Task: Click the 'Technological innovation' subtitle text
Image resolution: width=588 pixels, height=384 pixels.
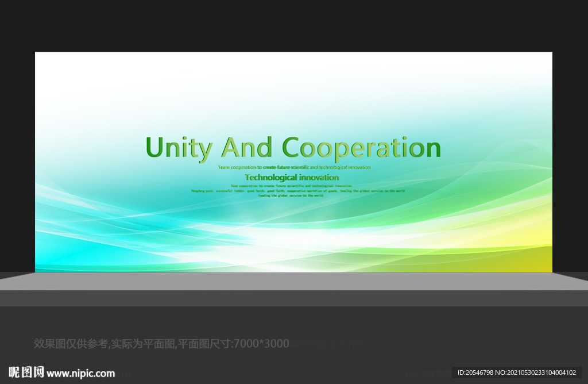Action: pyautogui.click(x=292, y=178)
